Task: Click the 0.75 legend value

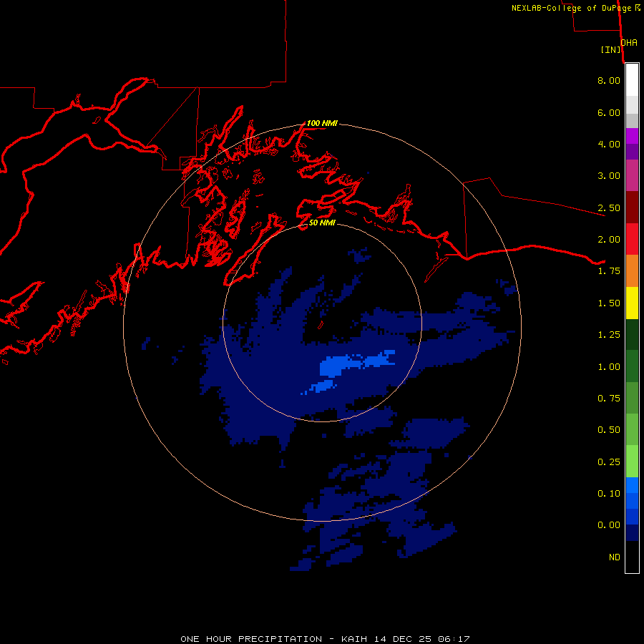Action: click(609, 399)
